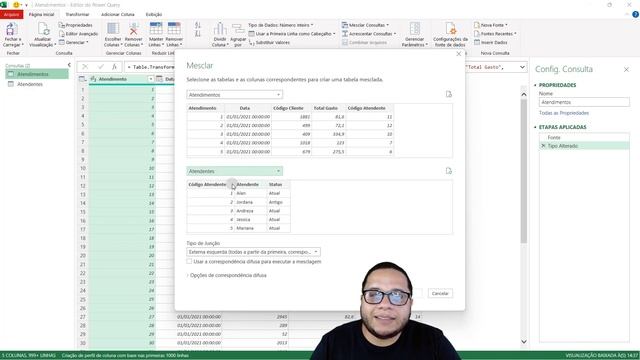Switch to Transformar tab

point(77,14)
